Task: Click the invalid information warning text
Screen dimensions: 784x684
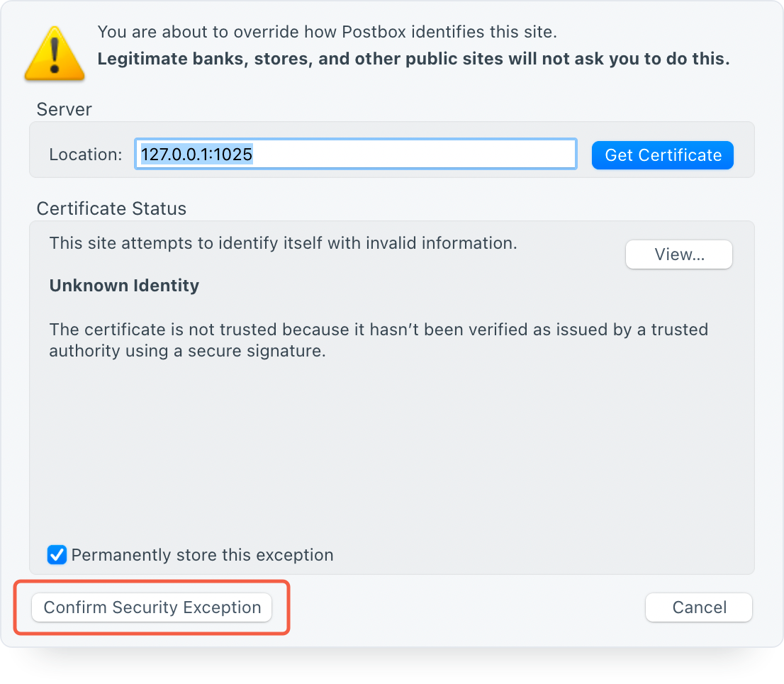Action: tap(283, 243)
